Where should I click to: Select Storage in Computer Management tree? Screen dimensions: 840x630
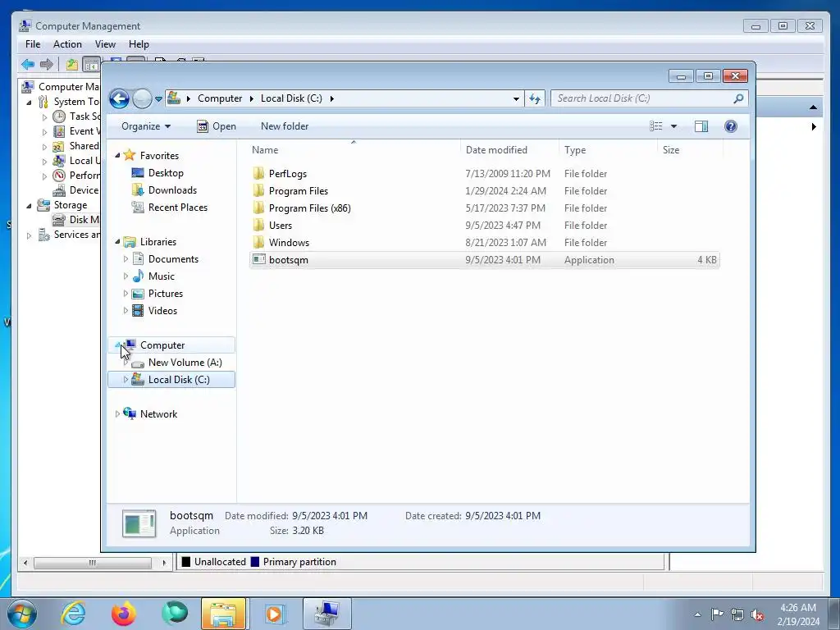coord(71,205)
